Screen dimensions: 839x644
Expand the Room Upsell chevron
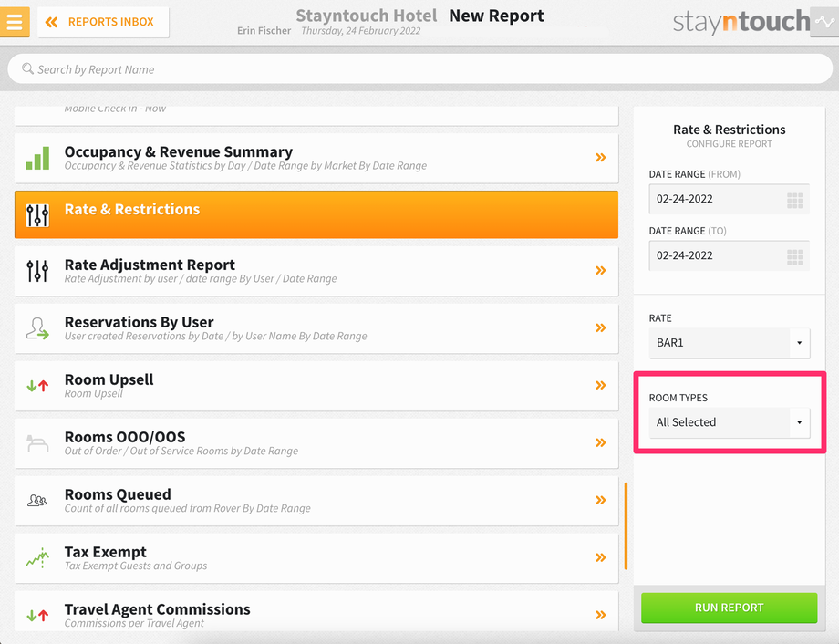coord(601,385)
